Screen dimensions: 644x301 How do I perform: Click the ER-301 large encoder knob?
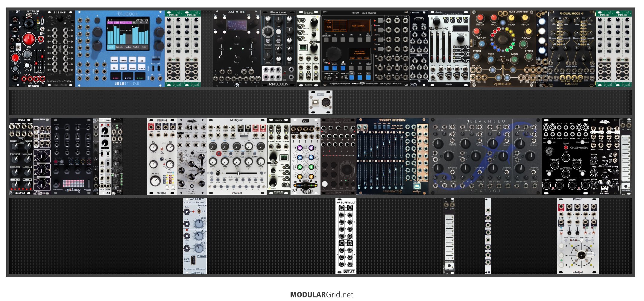333,54
